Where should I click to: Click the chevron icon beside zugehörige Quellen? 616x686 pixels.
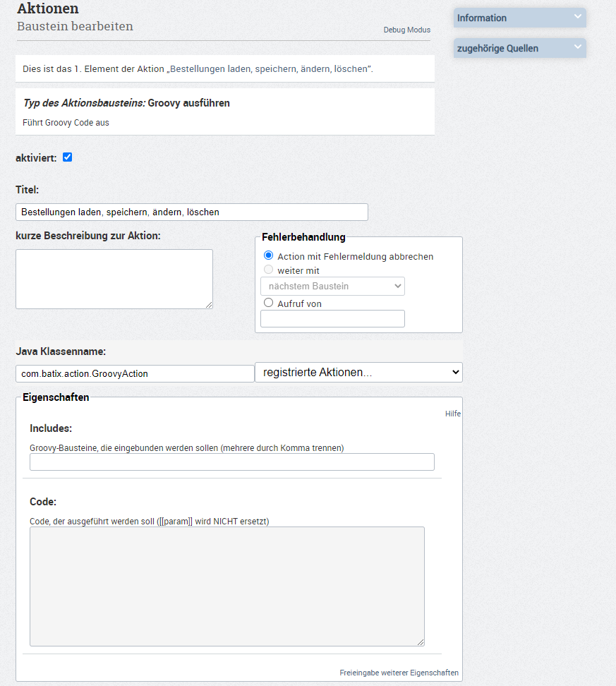coord(578,47)
